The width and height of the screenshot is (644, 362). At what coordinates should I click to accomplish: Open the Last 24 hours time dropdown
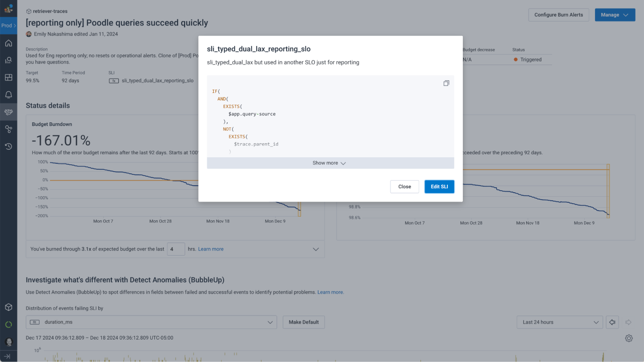[559, 322]
